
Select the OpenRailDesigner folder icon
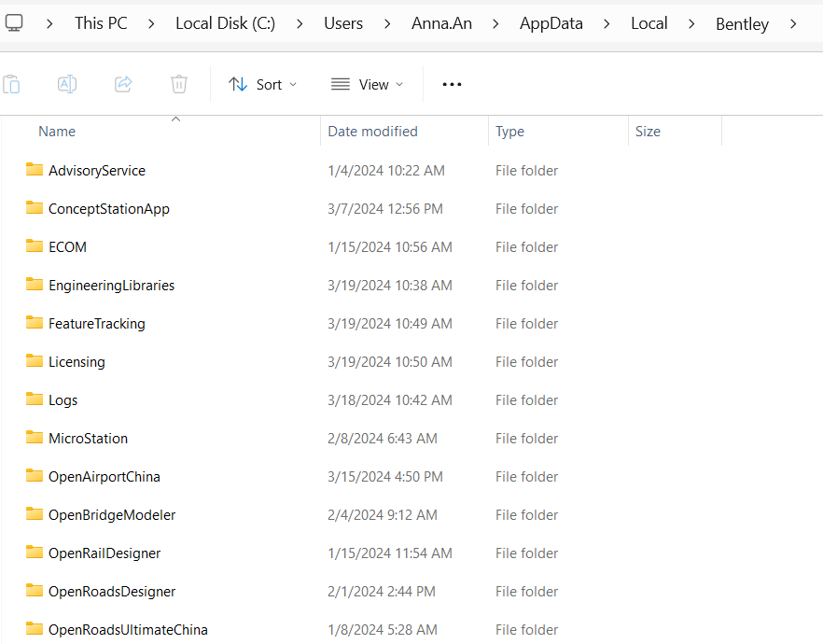(x=35, y=553)
